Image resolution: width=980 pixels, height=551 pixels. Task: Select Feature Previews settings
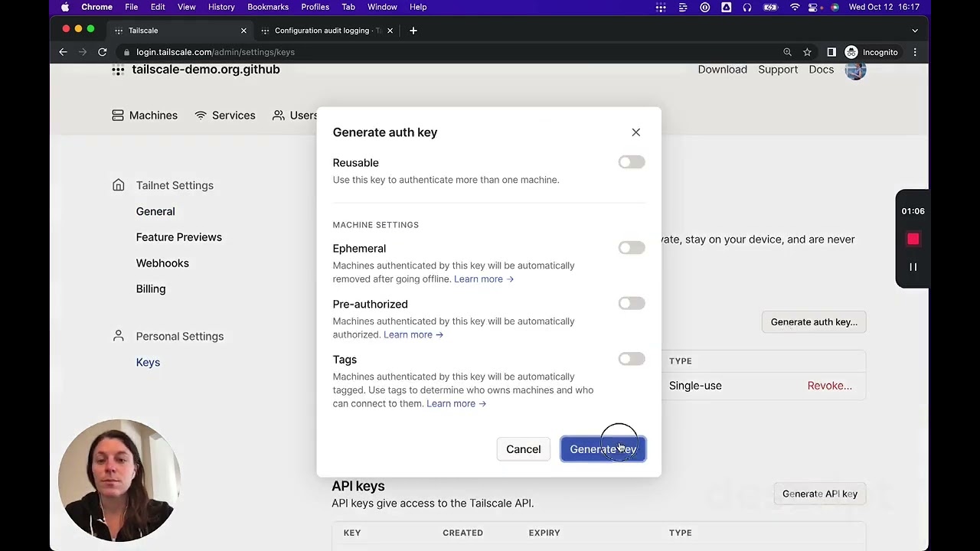pos(179,237)
